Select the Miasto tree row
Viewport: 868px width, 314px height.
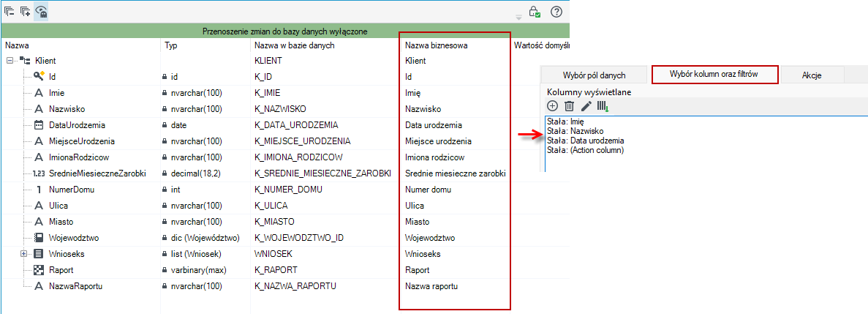click(61, 222)
